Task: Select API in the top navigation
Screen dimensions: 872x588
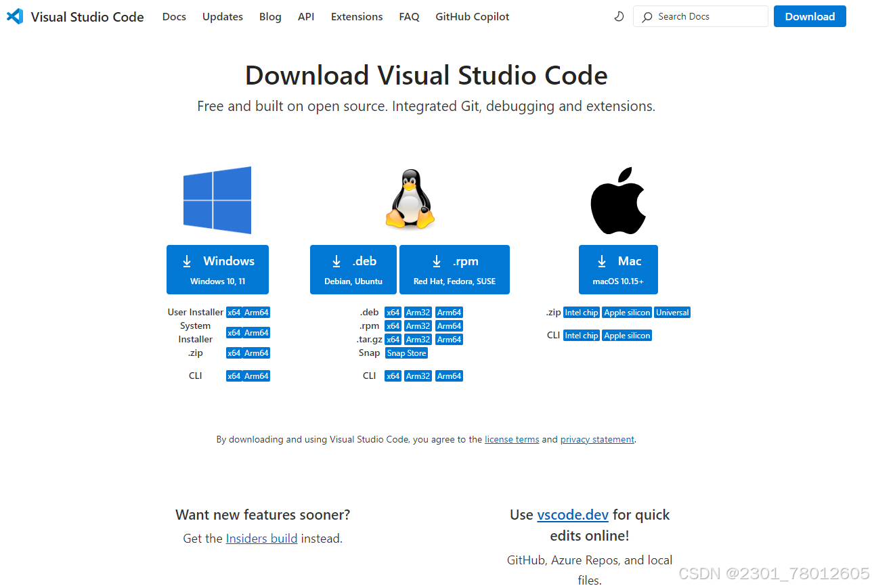Action: [x=306, y=16]
